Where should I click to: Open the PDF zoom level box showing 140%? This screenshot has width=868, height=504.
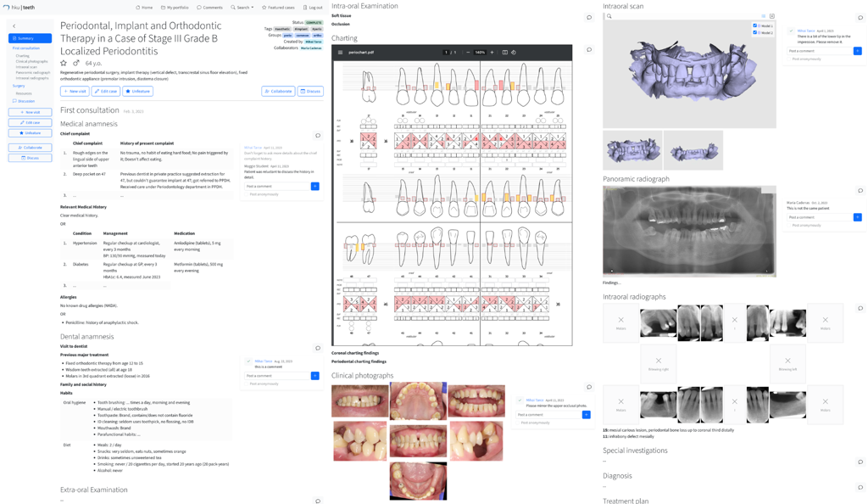[x=480, y=53]
